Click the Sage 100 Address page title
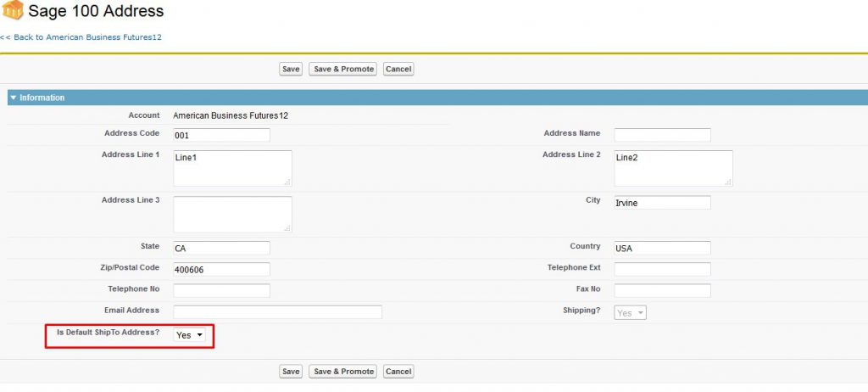 tap(96, 10)
